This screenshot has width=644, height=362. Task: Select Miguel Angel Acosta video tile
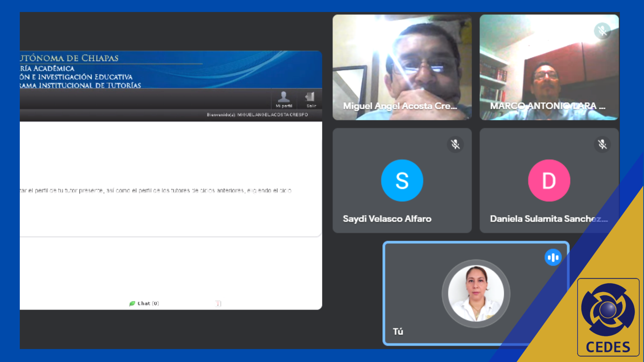tap(402, 67)
